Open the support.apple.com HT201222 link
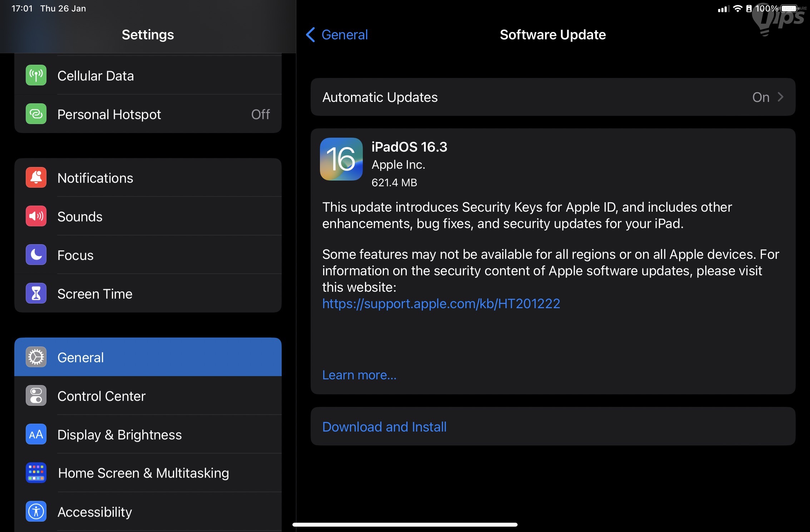Screen dimensions: 810x532 441,304
